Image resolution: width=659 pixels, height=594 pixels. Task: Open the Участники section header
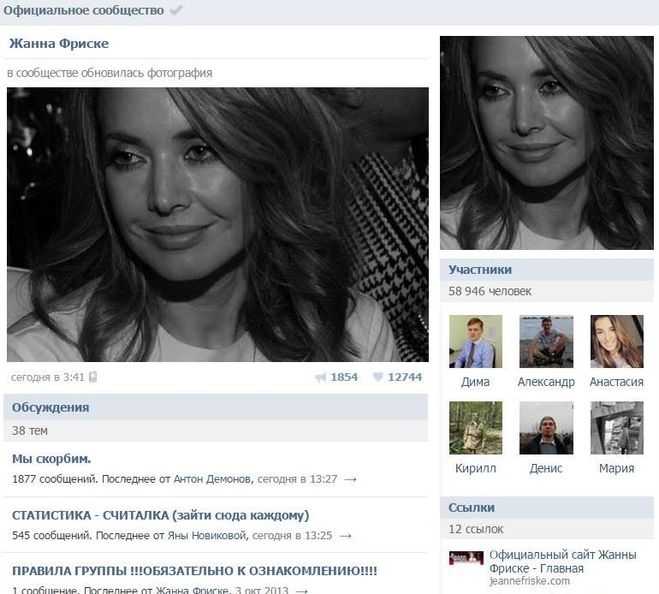[x=547, y=269]
